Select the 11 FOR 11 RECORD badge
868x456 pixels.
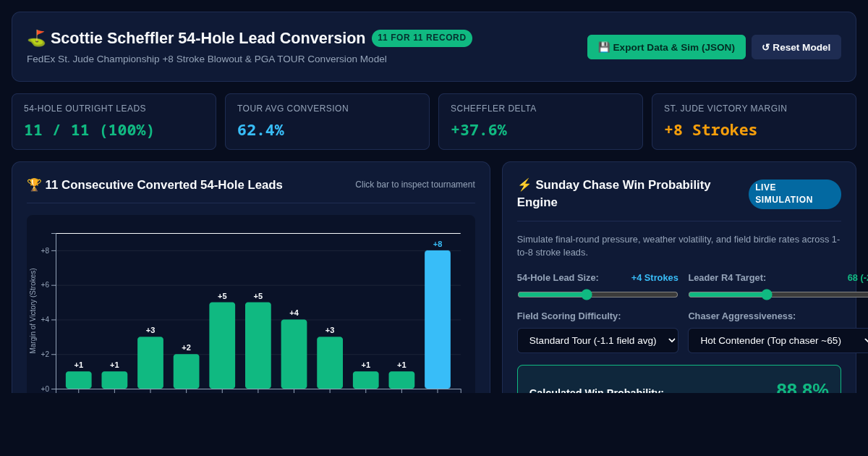point(422,38)
